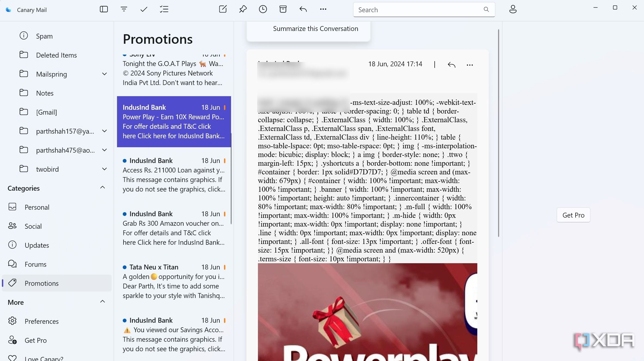This screenshot has width=644, height=361.
Task: Toggle the multi-select checklist icon
Action: [164, 9]
